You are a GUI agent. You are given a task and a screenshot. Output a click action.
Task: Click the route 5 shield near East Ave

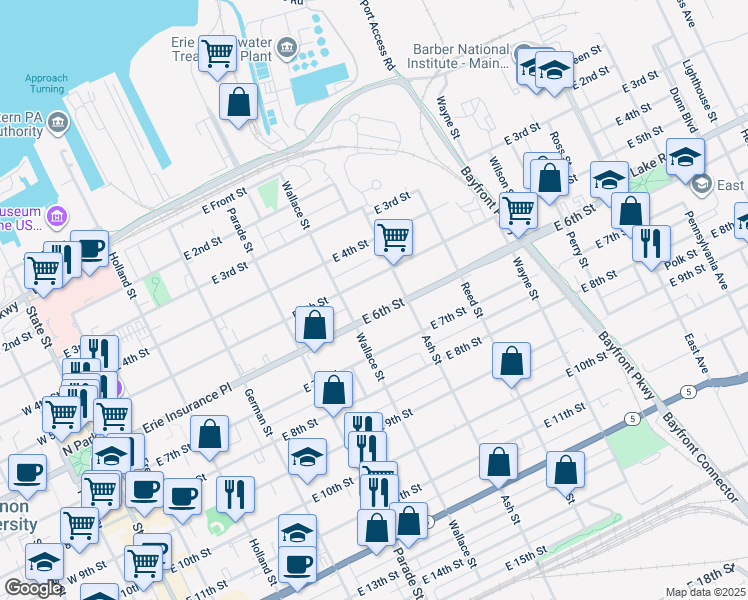point(688,392)
